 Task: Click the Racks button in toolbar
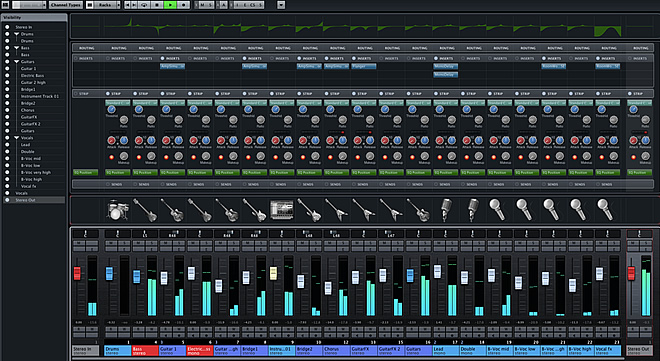click(105, 5)
